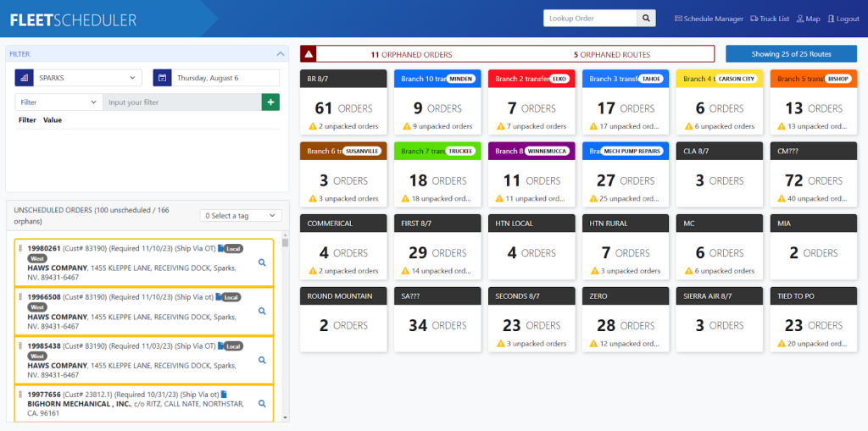The width and height of the screenshot is (868, 431).
Task: Open the ZERO route card
Action: tap(626, 319)
